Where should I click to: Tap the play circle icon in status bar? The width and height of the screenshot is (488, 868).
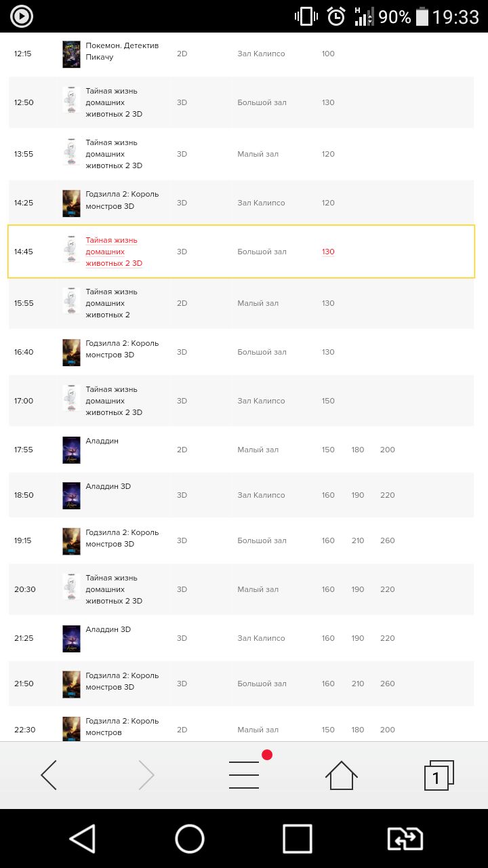(22, 16)
